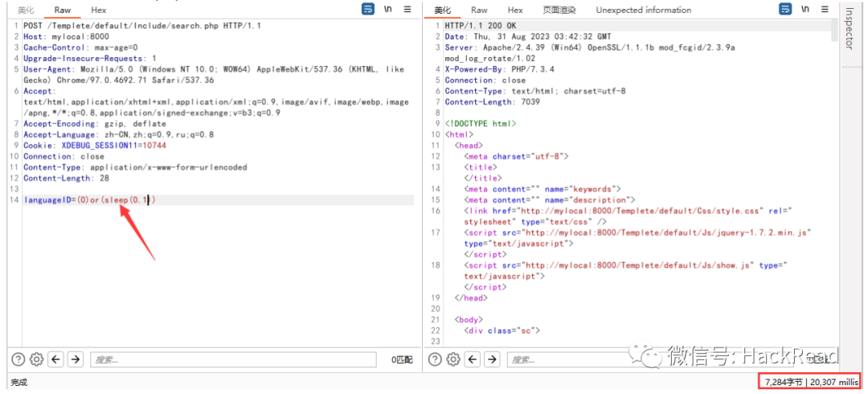Screen dimensions: 868x394
Task: Go to next match in request search
Action: click(x=76, y=359)
